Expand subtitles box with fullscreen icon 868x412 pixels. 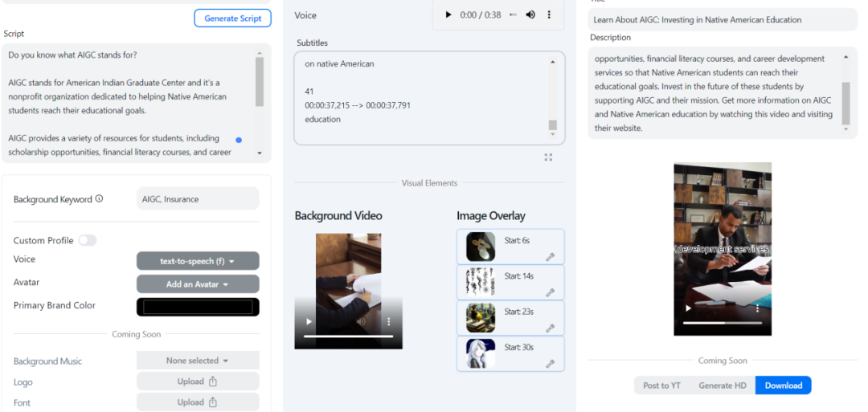548,157
